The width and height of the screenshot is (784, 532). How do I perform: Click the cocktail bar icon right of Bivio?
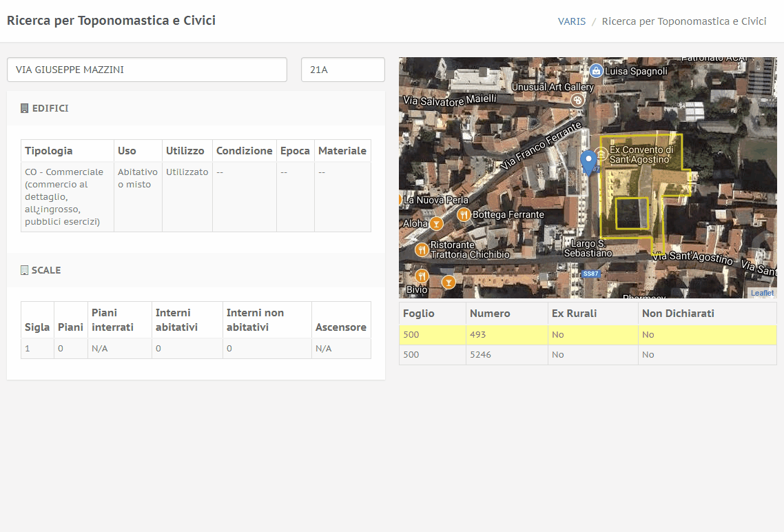point(448,283)
